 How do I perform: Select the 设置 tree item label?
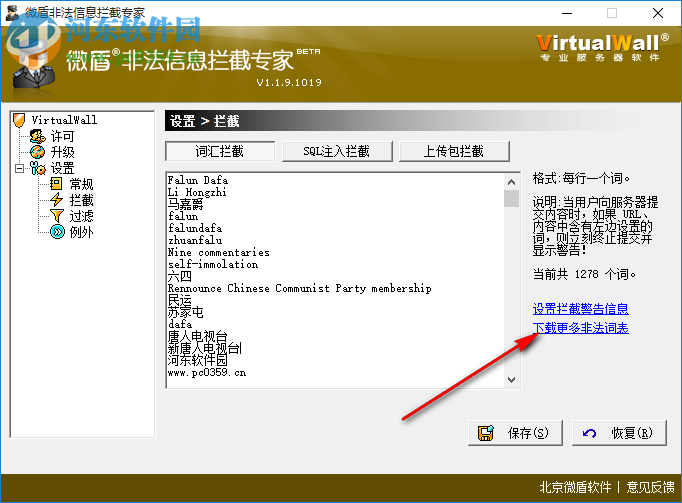click(62, 168)
